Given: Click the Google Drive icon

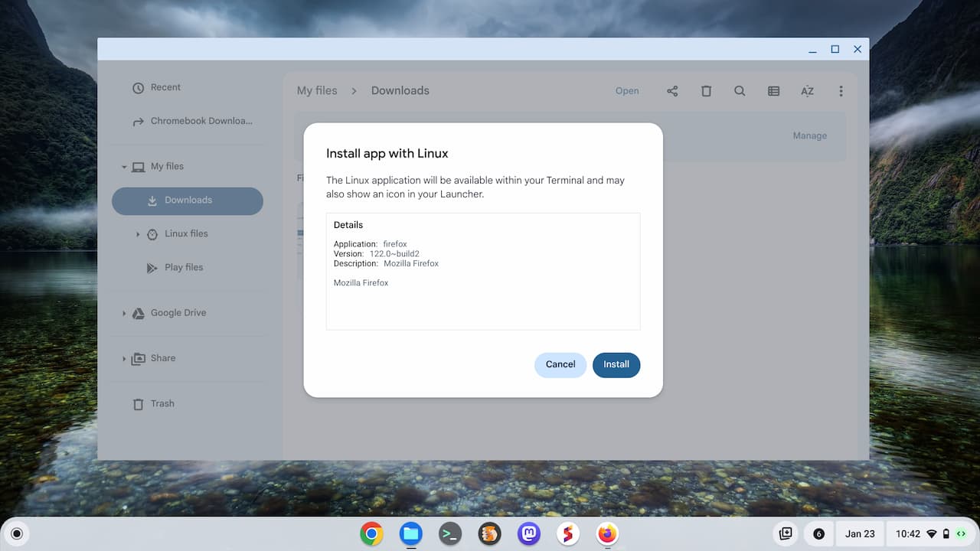Looking at the screenshot, I should point(138,313).
